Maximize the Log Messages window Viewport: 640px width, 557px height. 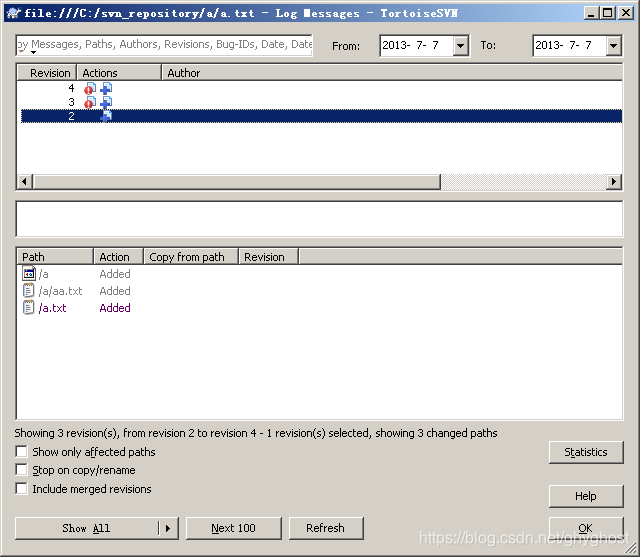coord(607,13)
